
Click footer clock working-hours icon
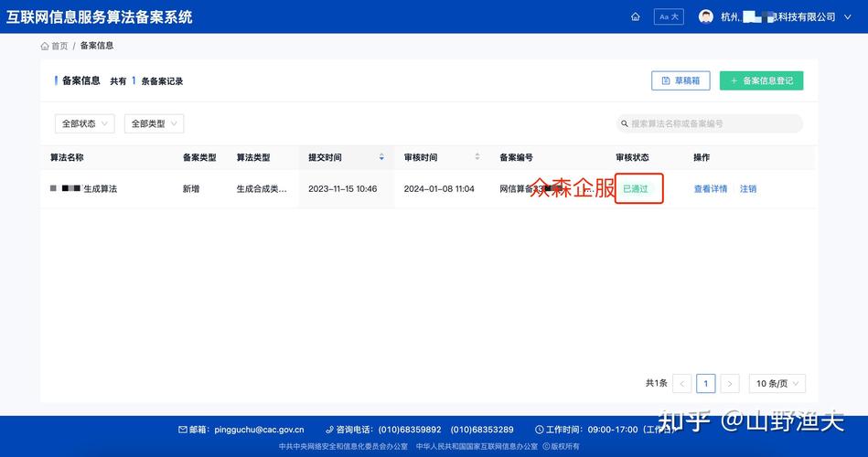(x=539, y=430)
